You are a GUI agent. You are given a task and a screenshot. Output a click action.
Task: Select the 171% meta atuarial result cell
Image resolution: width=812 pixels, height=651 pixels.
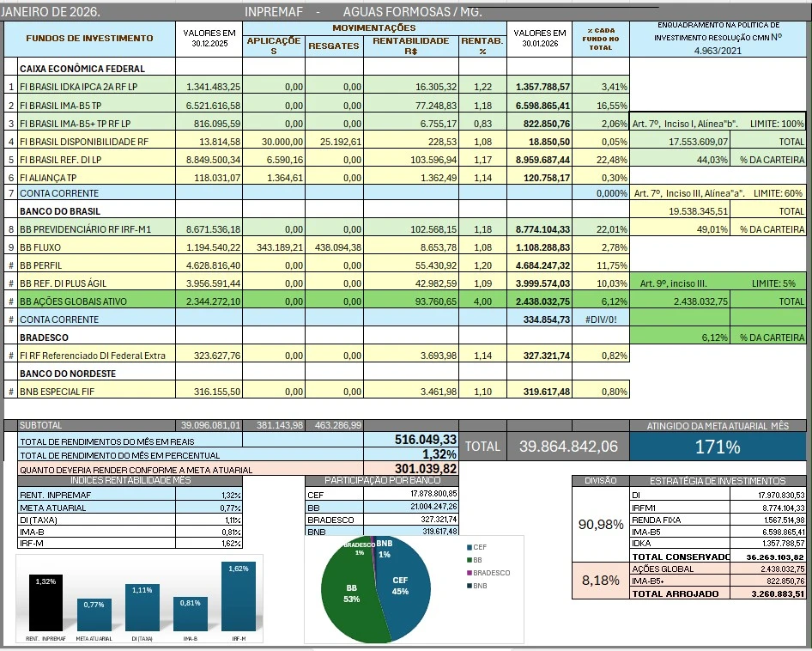[x=718, y=447]
